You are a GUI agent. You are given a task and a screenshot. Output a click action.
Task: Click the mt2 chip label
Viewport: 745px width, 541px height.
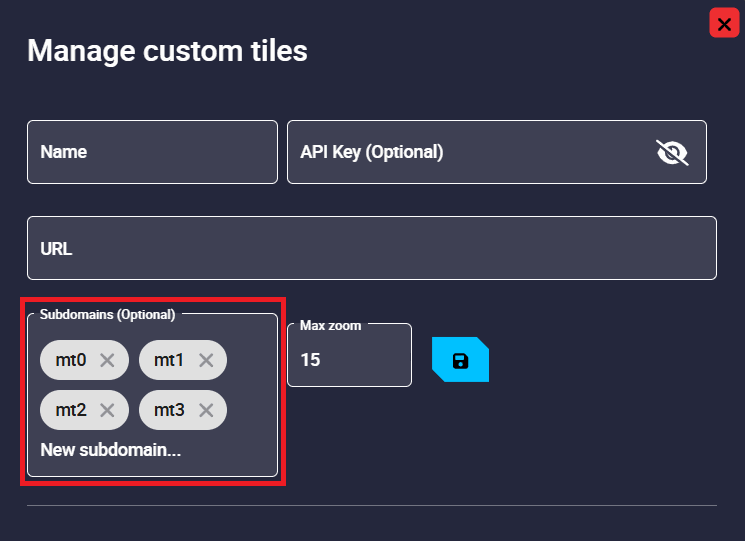click(71, 409)
